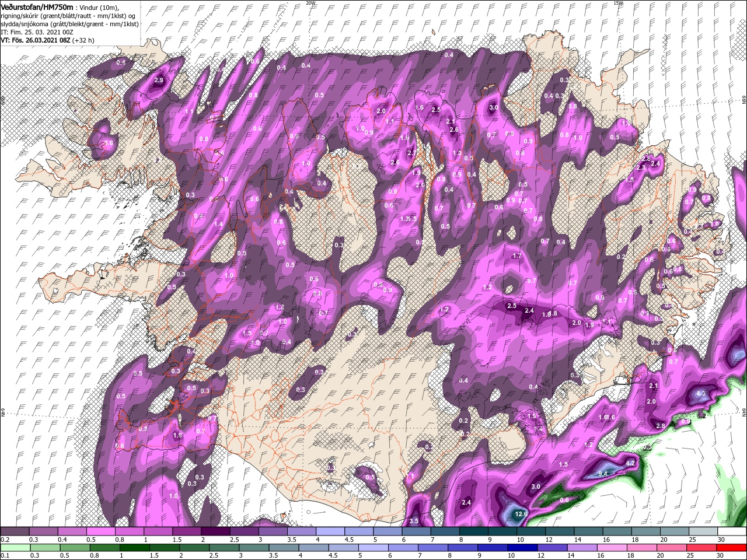
Task: Click the white upper swatch starting at 30
Action: (x=732, y=531)
